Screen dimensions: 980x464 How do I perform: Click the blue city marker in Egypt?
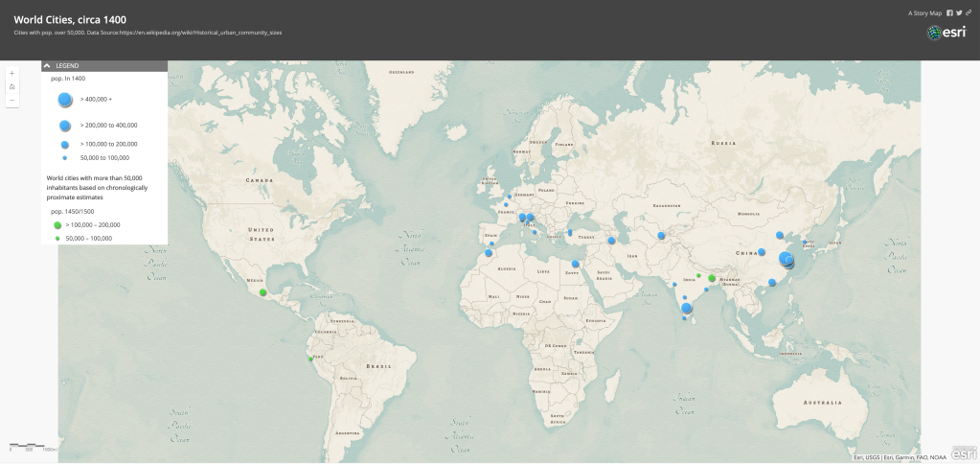576,265
